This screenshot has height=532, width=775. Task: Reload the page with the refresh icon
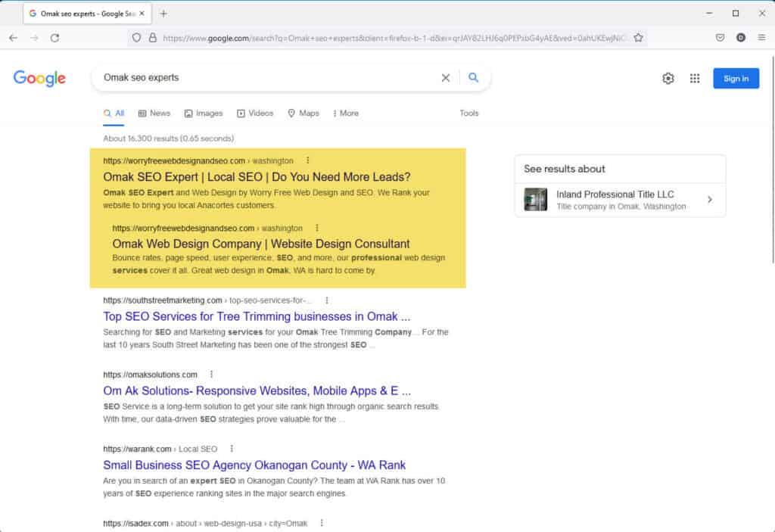(54, 38)
